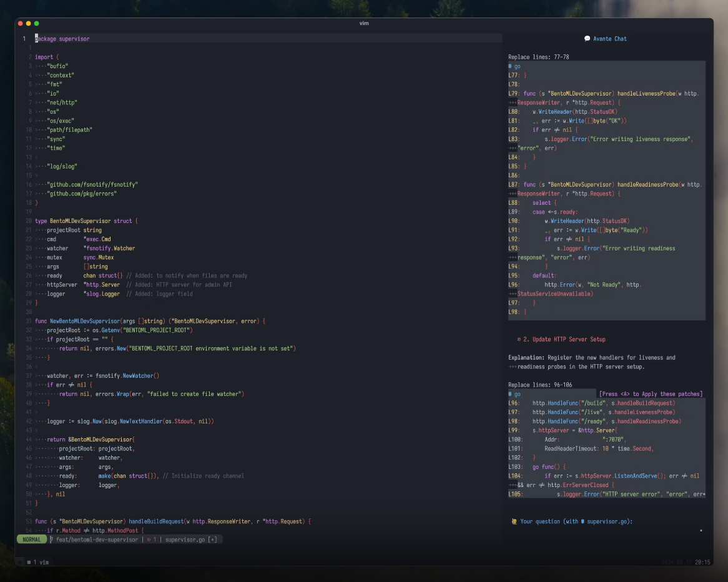Click the Avante Chat speech bubble icon
Viewport: 728px width, 582px height.
pos(587,39)
